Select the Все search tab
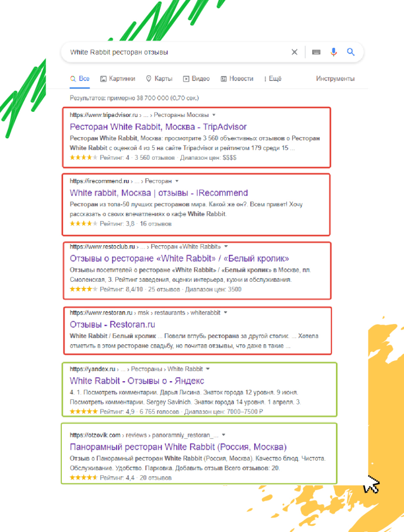This screenshot has height=532, width=404. (x=80, y=79)
